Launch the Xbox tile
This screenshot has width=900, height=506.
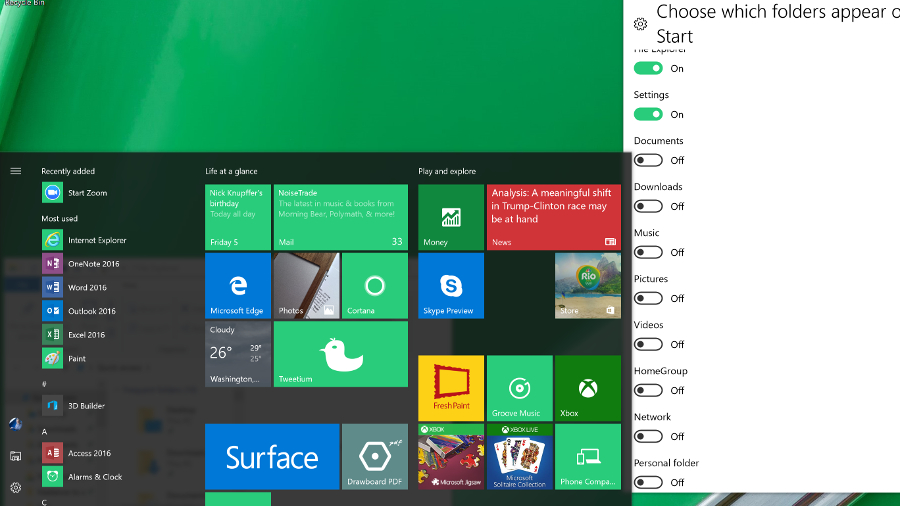pyautogui.click(x=588, y=388)
